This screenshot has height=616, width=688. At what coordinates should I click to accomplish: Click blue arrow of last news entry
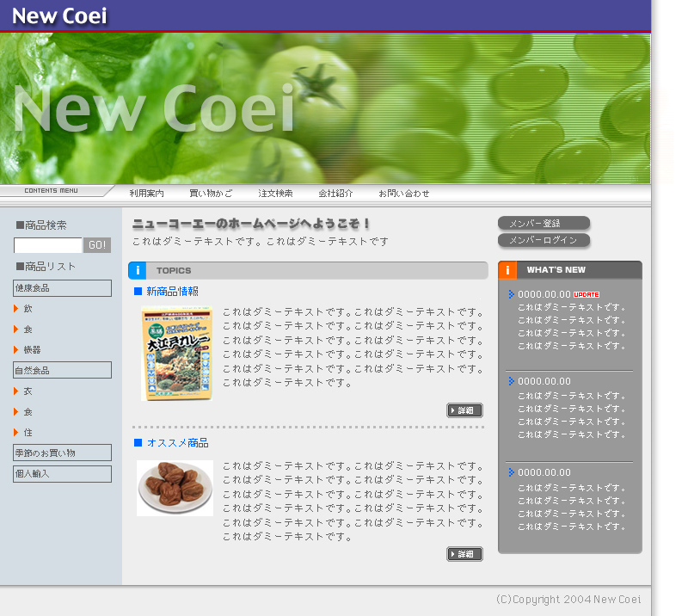point(511,472)
